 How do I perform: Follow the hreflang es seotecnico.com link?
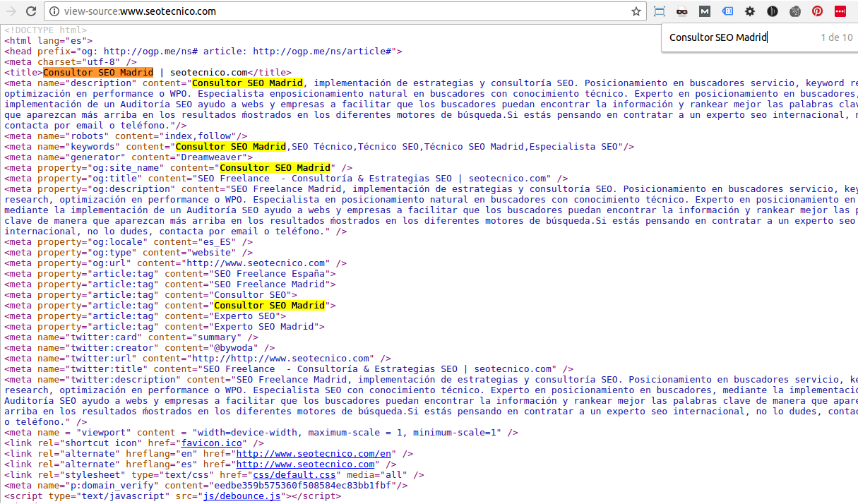[x=306, y=464]
